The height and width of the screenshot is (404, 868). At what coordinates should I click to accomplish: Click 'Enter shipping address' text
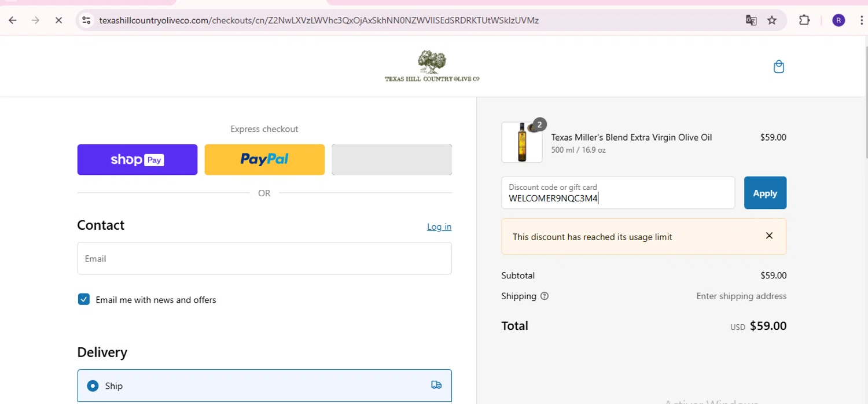point(741,296)
